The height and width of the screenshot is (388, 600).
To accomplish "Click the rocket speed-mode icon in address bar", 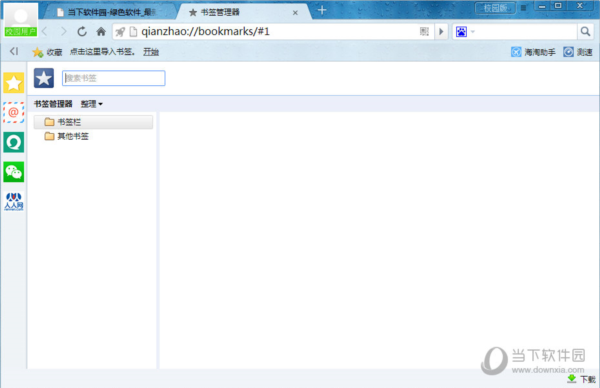I will click(120, 32).
